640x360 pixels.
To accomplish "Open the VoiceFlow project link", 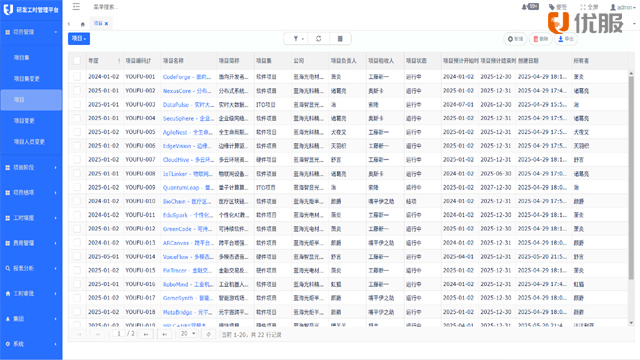I will coord(188,257).
